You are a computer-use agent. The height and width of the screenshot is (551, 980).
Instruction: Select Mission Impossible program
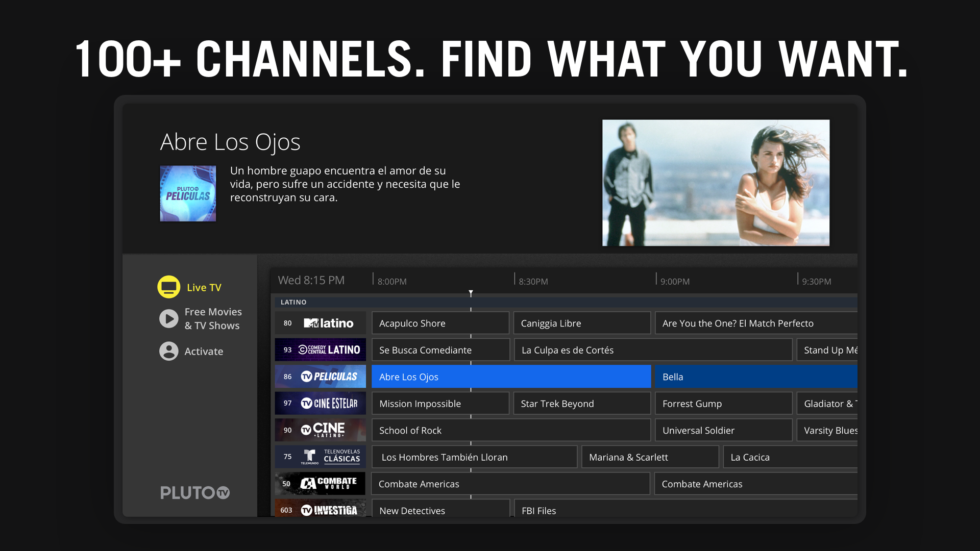click(x=440, y=404)
